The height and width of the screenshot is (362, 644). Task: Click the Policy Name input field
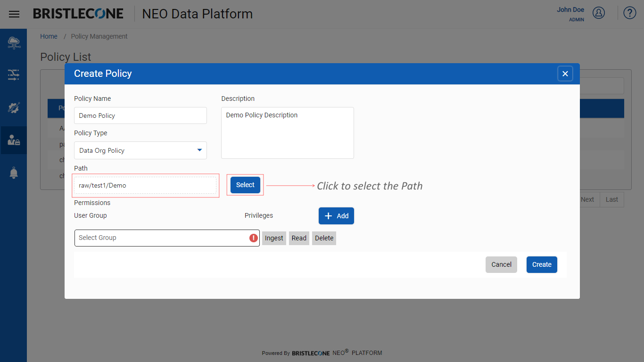[140, 115]
